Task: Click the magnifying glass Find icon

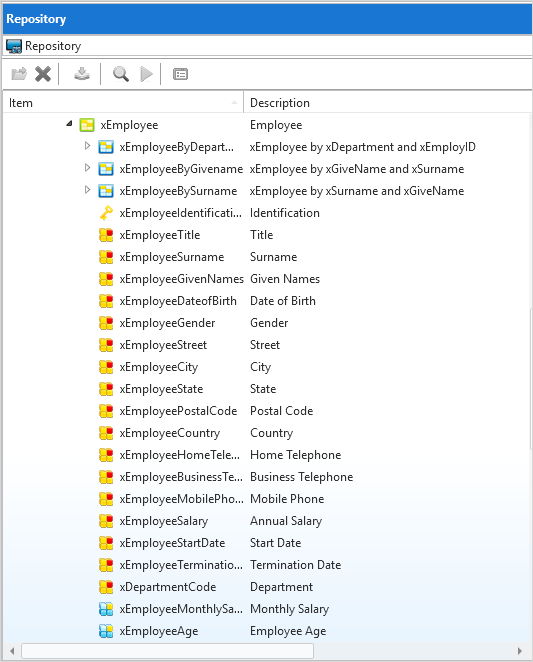Action: point(121,74)
